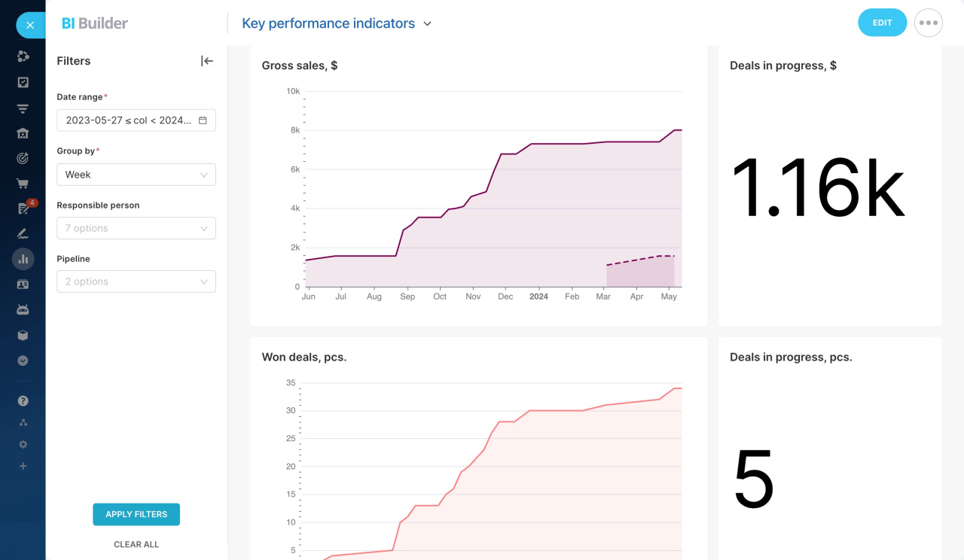Open the box inventory icon in sidebar
Screen dimensions: 964x560
(x=23, y=336)
